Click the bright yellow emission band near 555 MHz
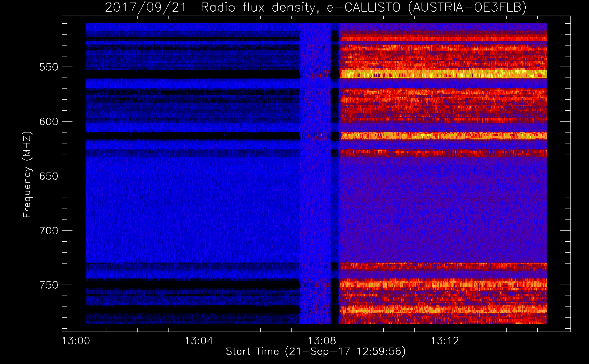The width and height of the screenshot is (589, 364). point(443,75)
